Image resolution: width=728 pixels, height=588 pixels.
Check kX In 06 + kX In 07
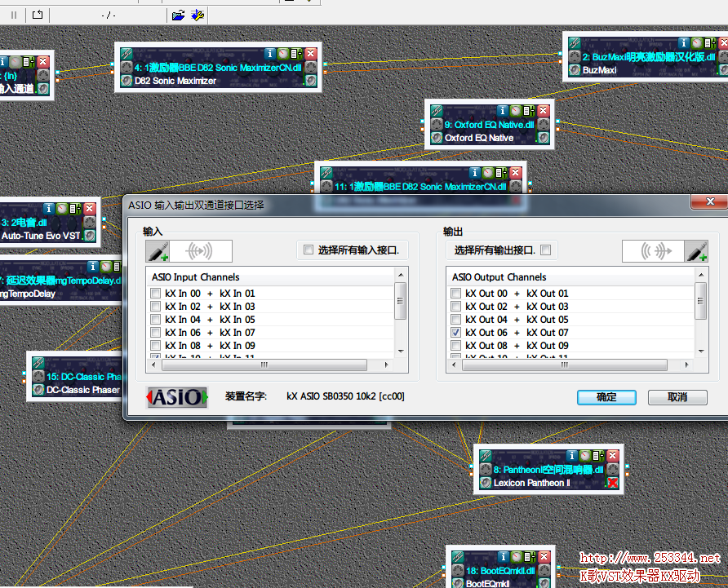156,332
